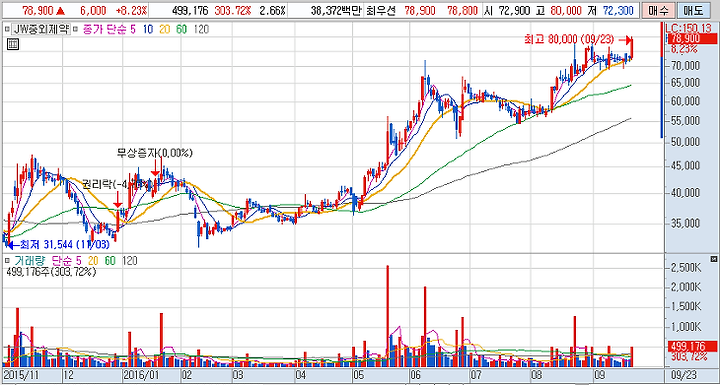Click the 종가 단순 moving average label
Image resolution: width=720 pixels, height=385 pixels.
105,30
